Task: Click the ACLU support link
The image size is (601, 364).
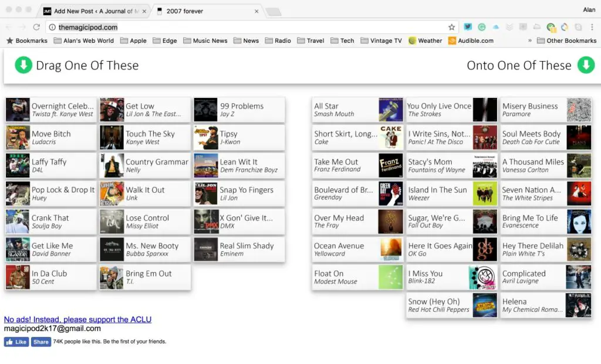Action: coord(78,319)
